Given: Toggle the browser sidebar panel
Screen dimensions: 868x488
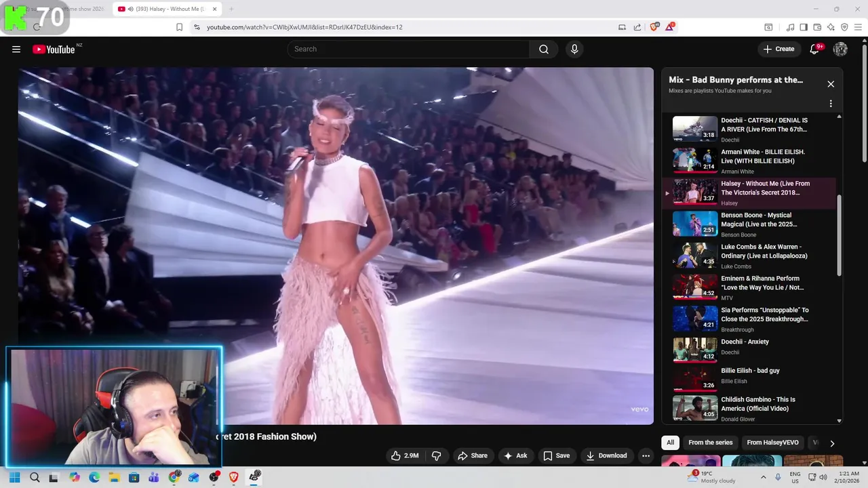Looking at the screenshot, I should pyautogui.click(x=804, y=27).
